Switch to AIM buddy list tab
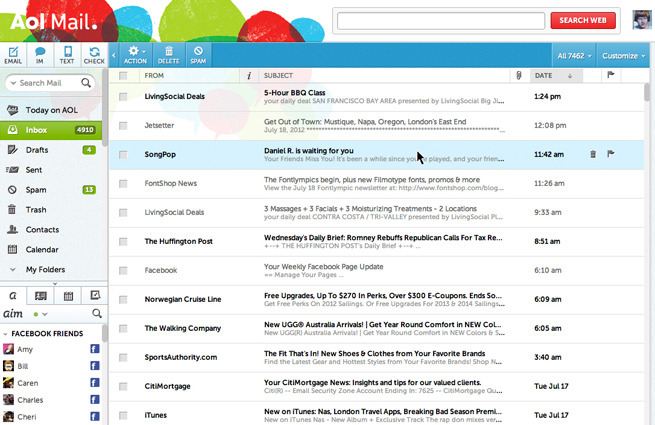This screenshot has height=425, width=655. (13, 296)
